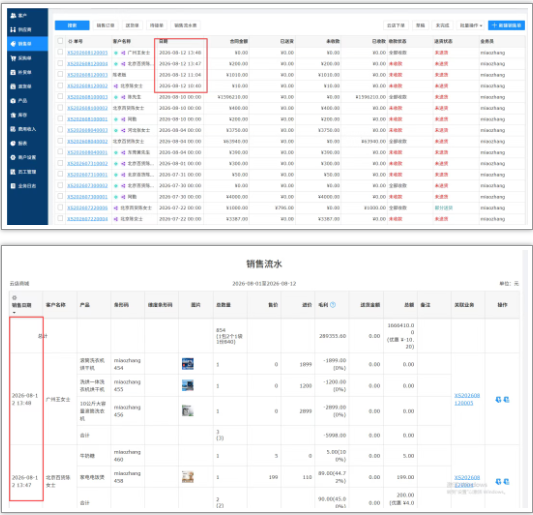Screen dimensions: 533x515
Task: Switch to the 销售订单 tab
Action: 105,25
